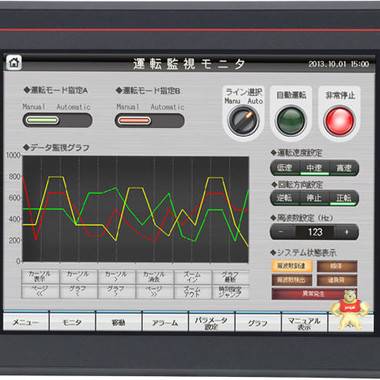Go forward a page with ページ >> button
This screenshot has height=380, width=380.
tap(154, 291)
